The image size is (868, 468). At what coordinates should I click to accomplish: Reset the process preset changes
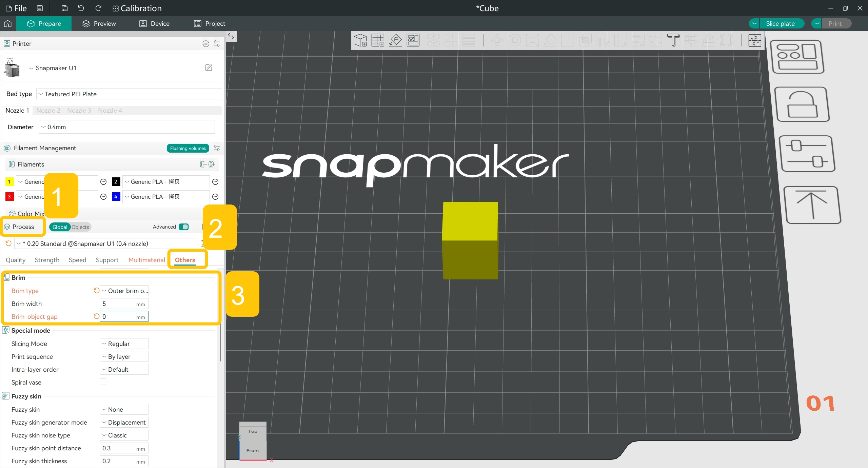8,243
